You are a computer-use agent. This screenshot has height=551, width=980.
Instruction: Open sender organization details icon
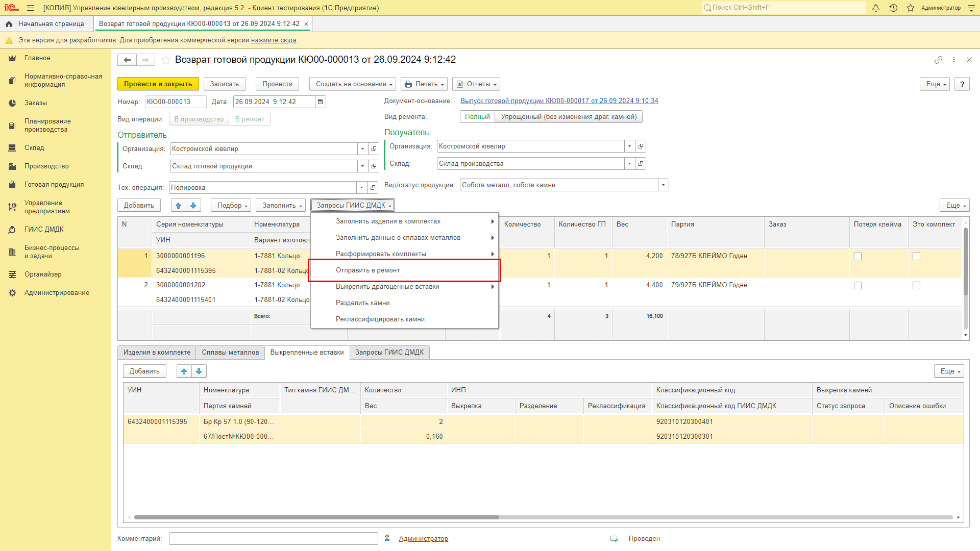[x=374, y=149]
